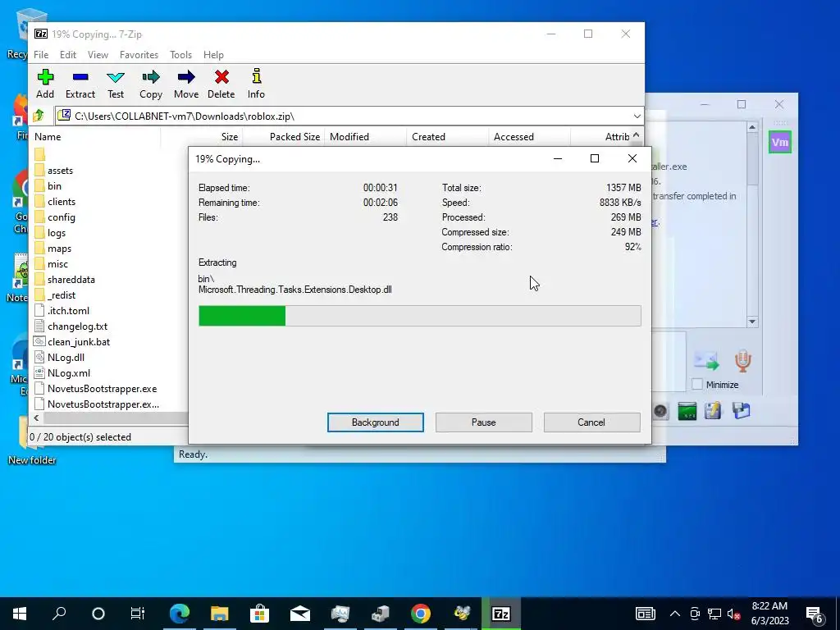Click the Add toolbar icon in 7-Zip
This screenshot has width=840, height=630.
45,84
